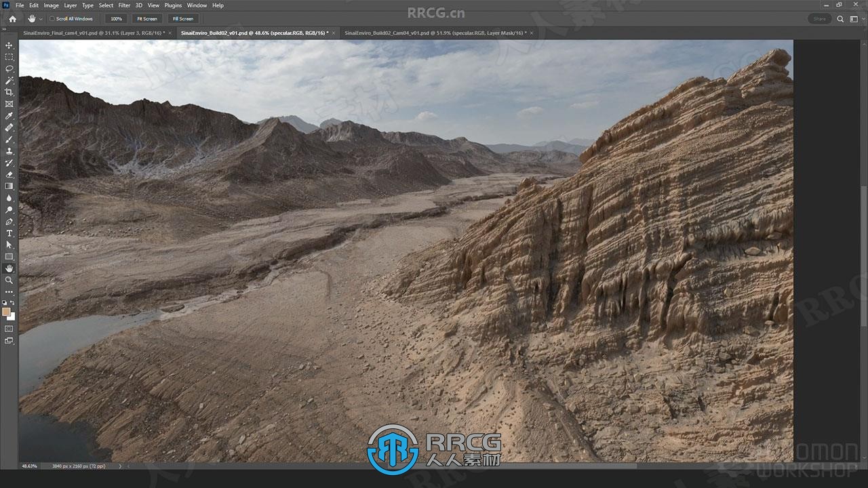Change screen mode icon
The width and height of the screenshot is (868, 488).
9,341
